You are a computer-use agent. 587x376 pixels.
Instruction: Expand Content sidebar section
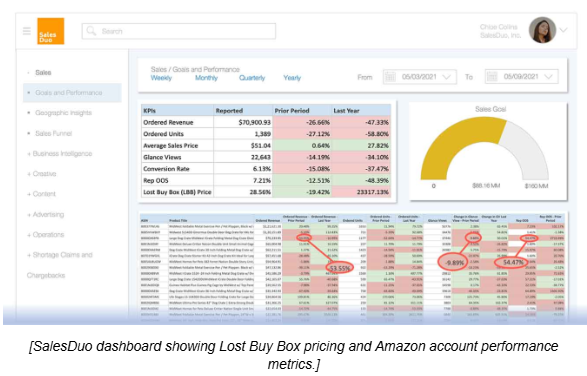tap(41, 194)
